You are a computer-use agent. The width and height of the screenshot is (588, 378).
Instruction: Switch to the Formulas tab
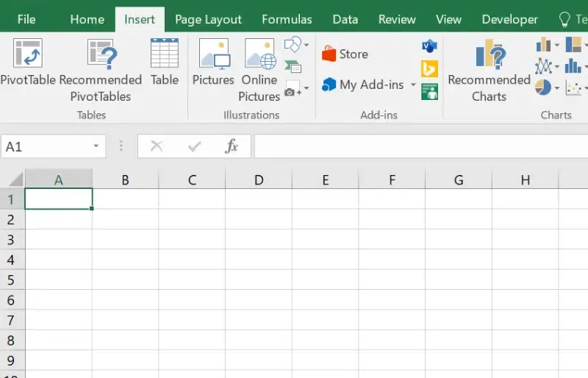(287, 20)
